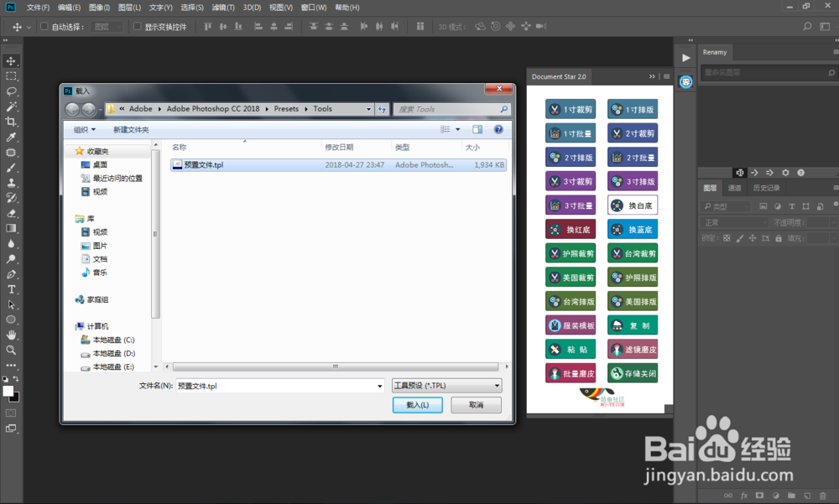
Task: Click the help icon in load dialog
Action: point(498,129)
